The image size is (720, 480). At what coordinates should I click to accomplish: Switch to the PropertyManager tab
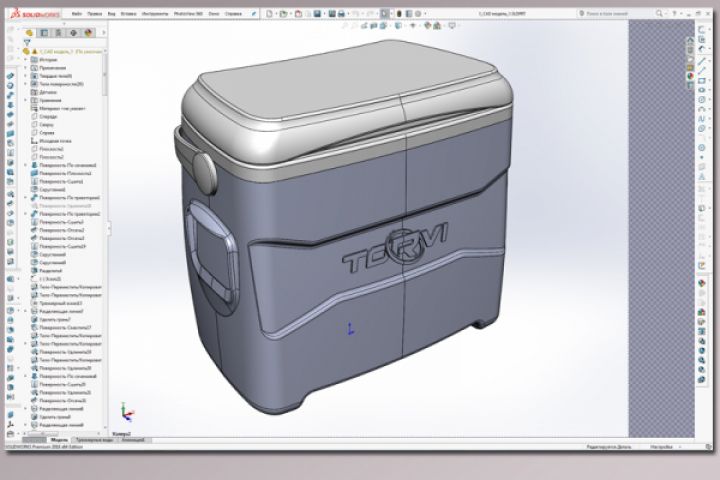click(x=44, y=33)
